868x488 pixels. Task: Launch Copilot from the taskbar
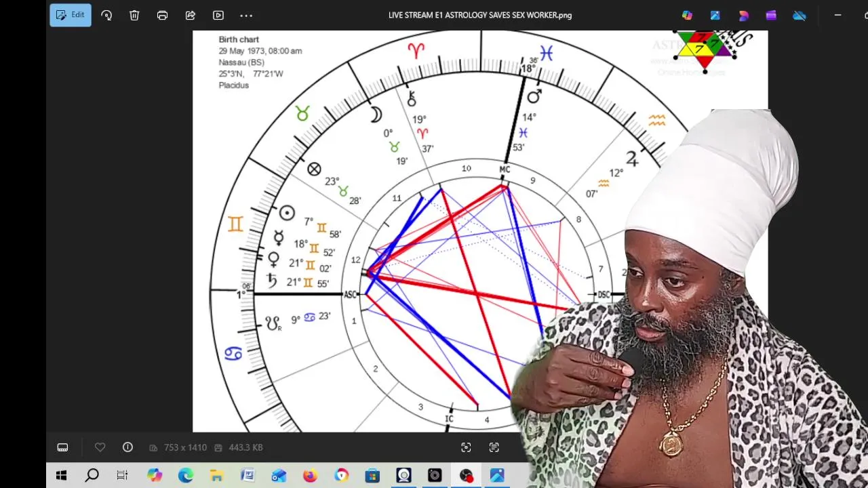click(155, 476)
